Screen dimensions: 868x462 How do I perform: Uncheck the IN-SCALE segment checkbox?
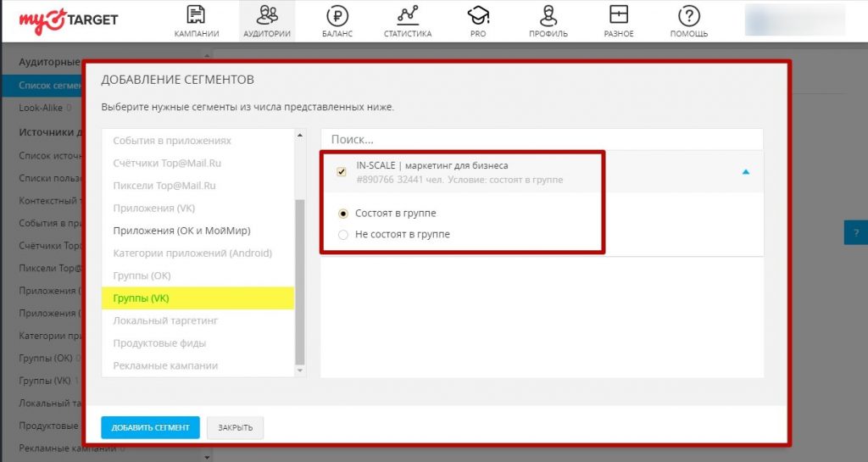342,172
